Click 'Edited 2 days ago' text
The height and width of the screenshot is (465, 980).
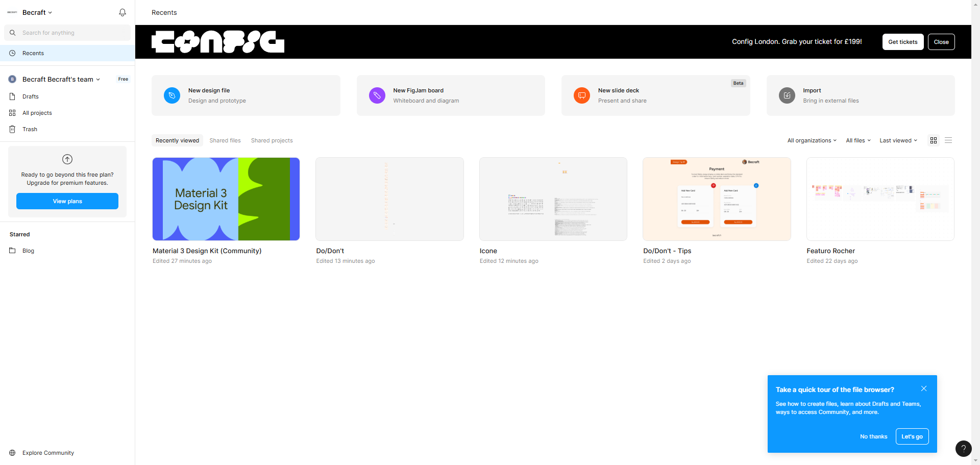pyautogui.click(x=667, y=261)
